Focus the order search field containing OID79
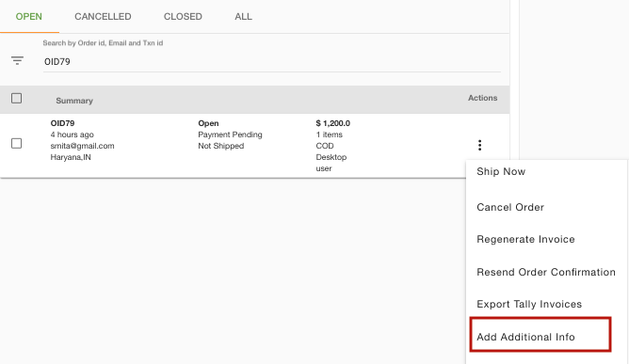 [x=272, y=62]
